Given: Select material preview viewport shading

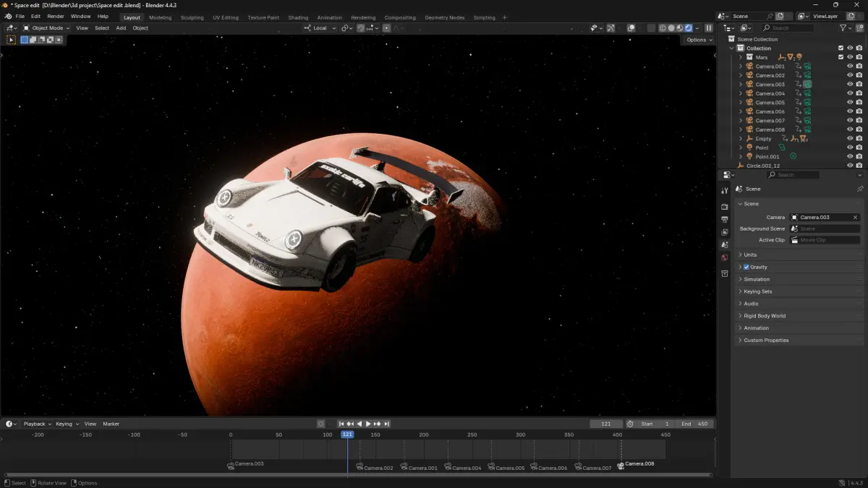Looking at the screenshot, I should (x=680, y=28).
